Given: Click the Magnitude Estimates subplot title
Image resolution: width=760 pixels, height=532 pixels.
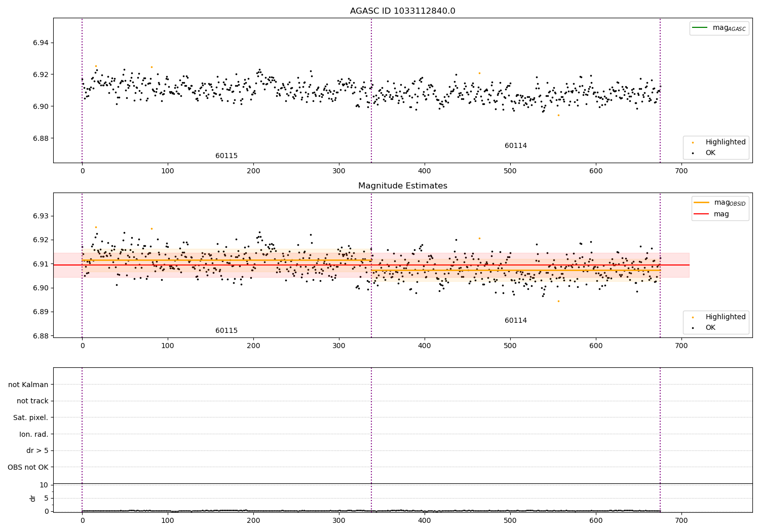Looking at the screenshot, I should coord(402,186).
